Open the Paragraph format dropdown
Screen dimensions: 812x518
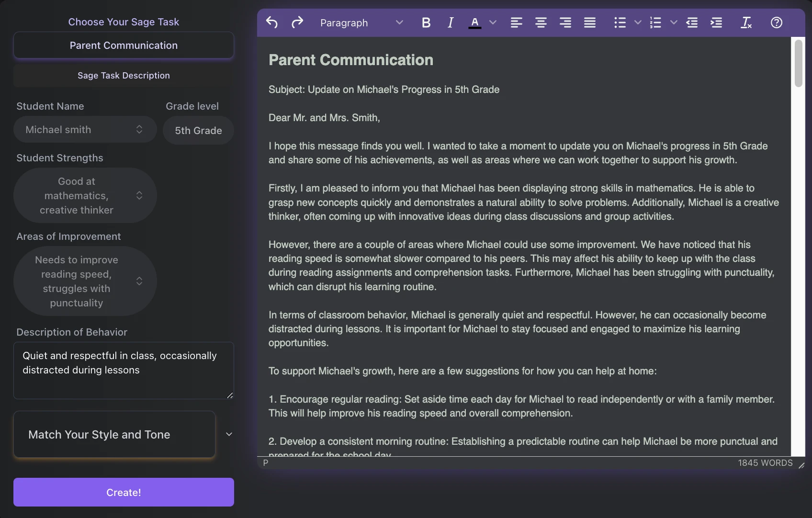click(x=361, y=23)
